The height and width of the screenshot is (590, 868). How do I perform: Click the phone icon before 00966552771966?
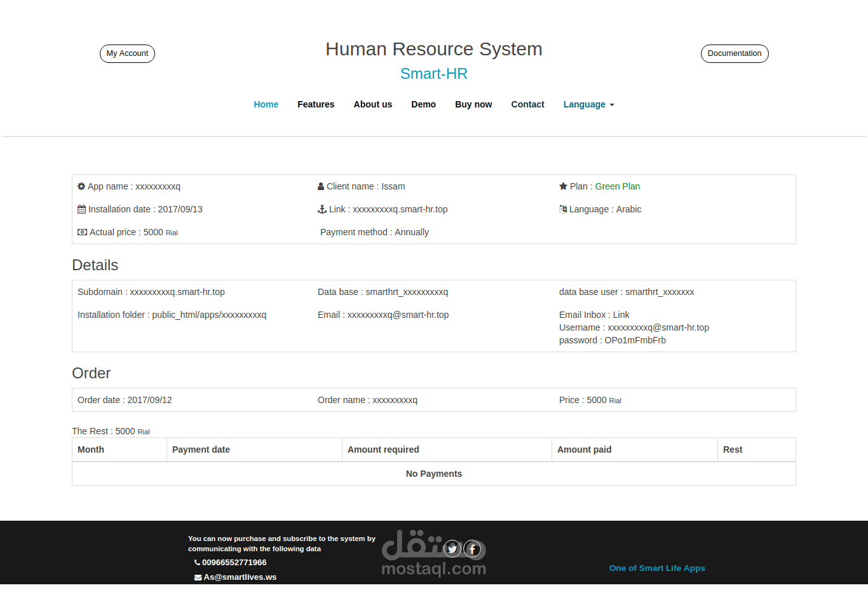coord(197,563)
